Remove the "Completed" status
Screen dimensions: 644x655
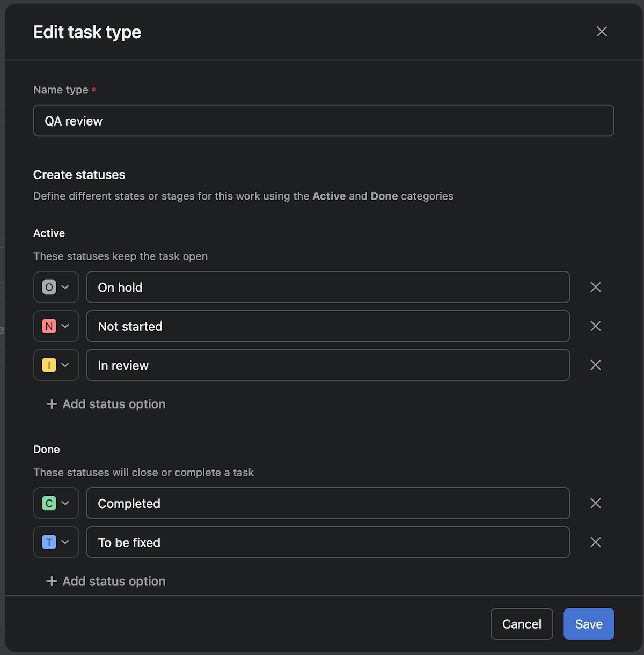(595, 503)
